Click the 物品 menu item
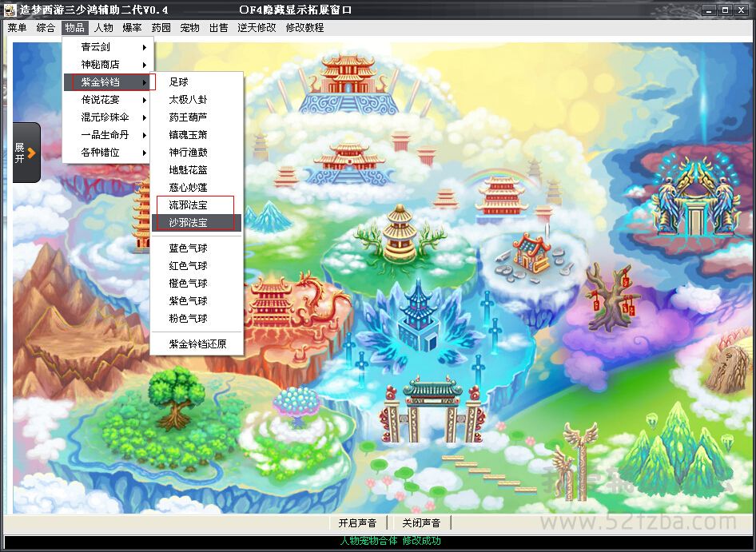 click(x=75, y=28)
